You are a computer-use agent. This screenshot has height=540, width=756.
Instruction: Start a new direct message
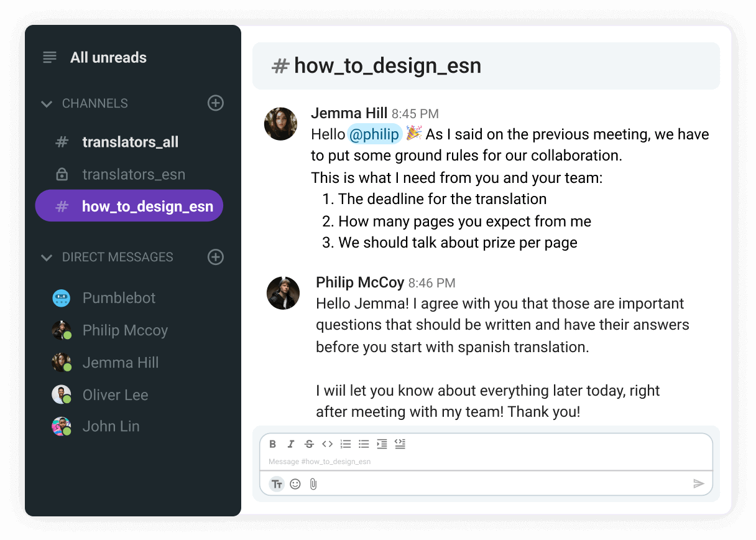point(215,257)
